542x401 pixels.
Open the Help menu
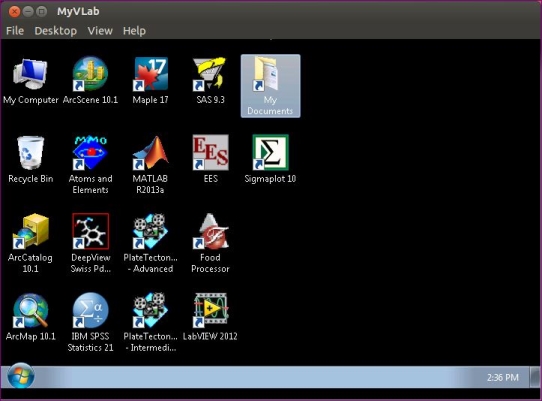(134, 31)
